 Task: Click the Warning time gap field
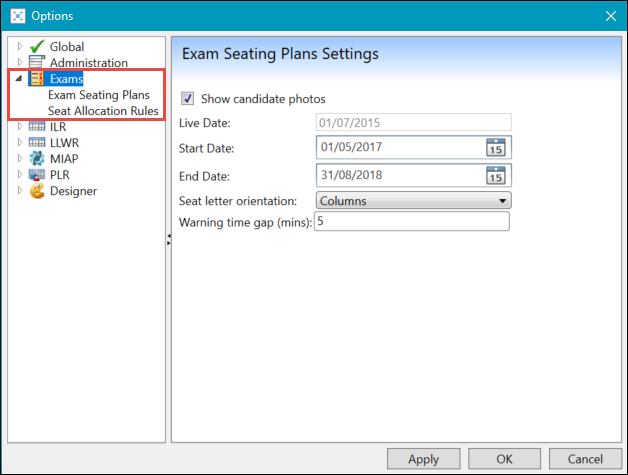[x=411, y=222]
